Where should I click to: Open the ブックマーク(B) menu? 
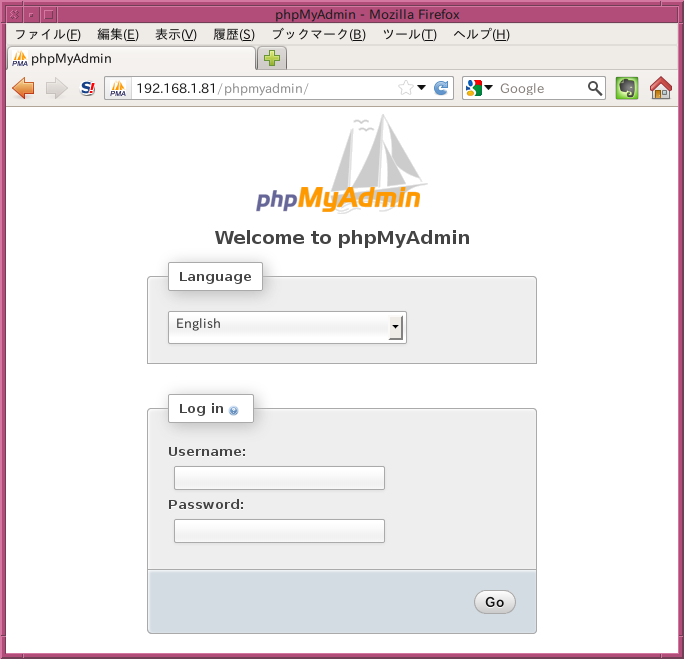point(319,34)
